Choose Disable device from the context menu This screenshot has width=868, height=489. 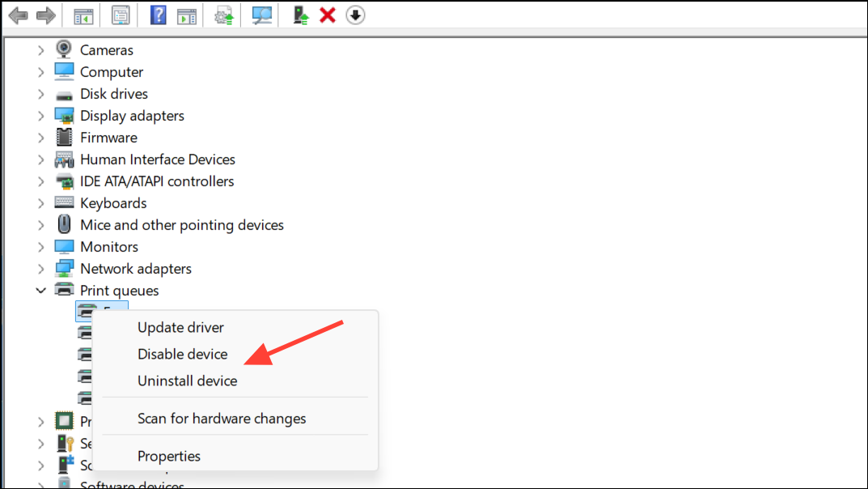tap(182, 354)
